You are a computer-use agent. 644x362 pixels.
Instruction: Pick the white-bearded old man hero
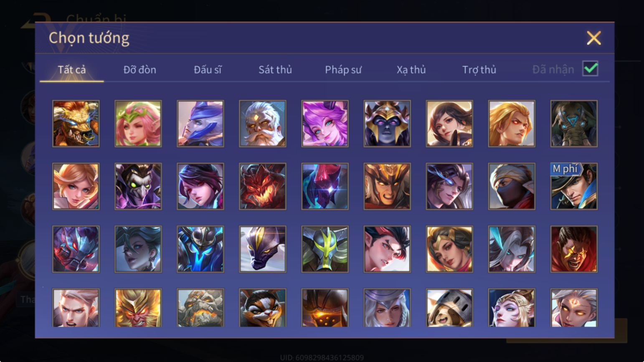[263, 124]
